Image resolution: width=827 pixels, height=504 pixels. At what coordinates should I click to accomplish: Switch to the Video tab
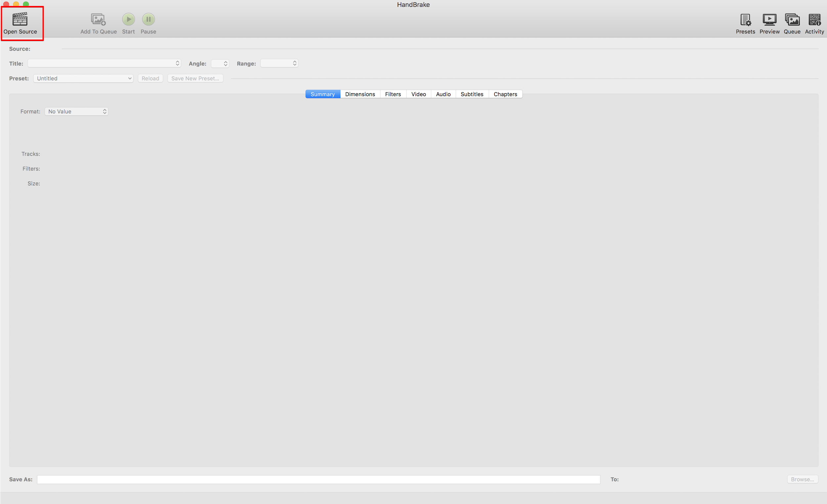click(418, 94)
